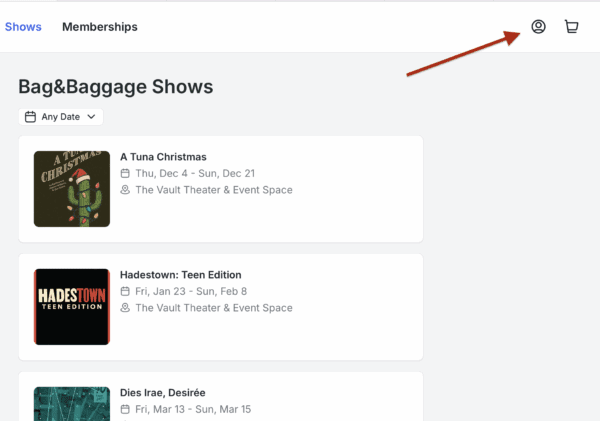Go to the Shows tab
600x421 pixels.
(x=23, y=27)
